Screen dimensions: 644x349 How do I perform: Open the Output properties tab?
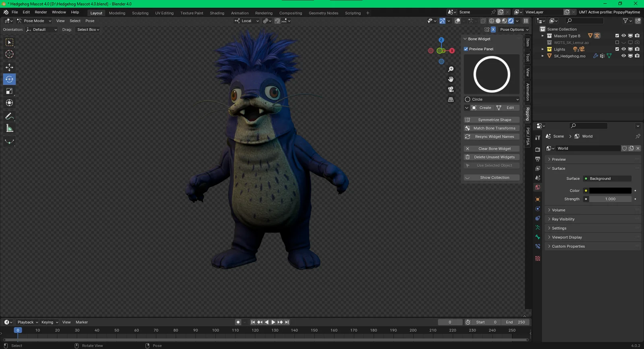coord(538,159)
